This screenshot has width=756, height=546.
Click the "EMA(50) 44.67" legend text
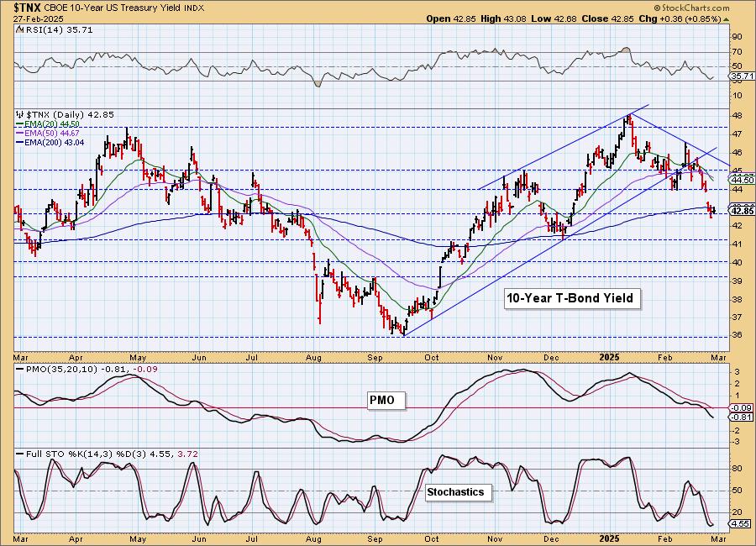[x=52, y=133]
